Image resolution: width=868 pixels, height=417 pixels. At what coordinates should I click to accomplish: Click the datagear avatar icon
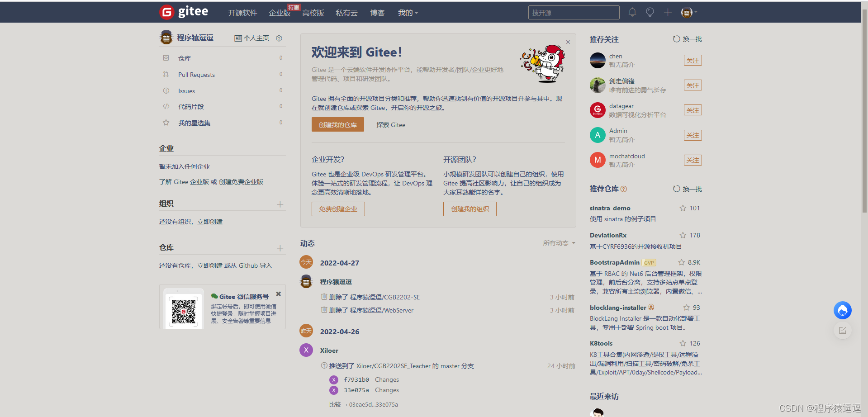[x=598, y=110]
